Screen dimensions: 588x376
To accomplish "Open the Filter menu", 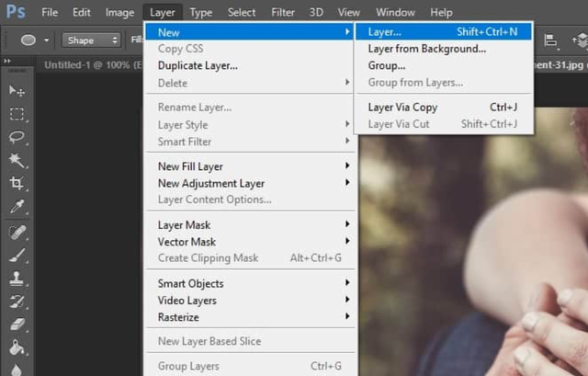I will click(283, 12).
